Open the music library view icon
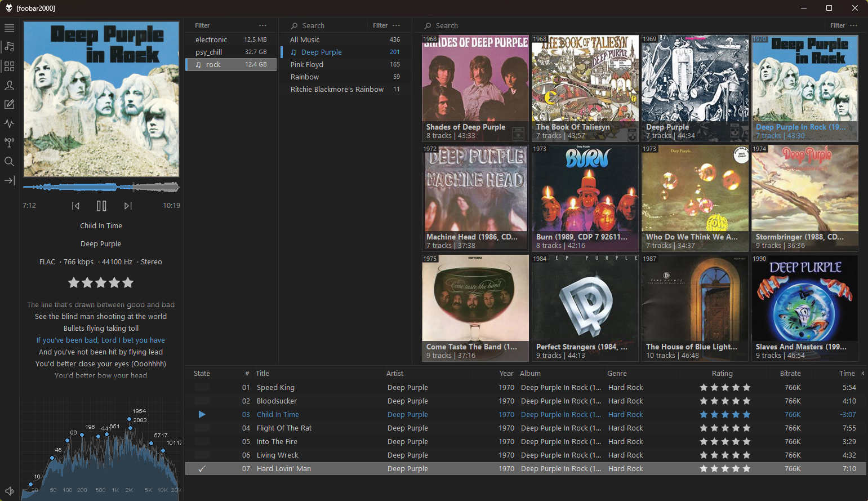 [9, 47]
